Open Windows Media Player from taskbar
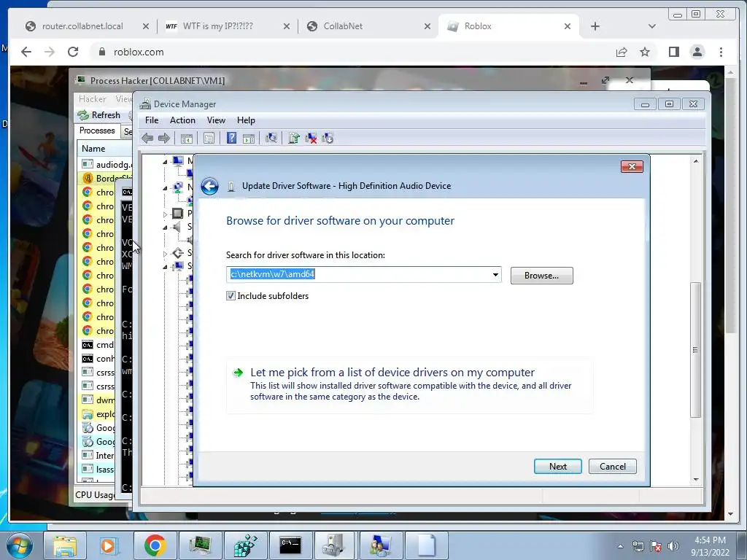The width and height of the screenshot is (747, 560). (108, 545)
